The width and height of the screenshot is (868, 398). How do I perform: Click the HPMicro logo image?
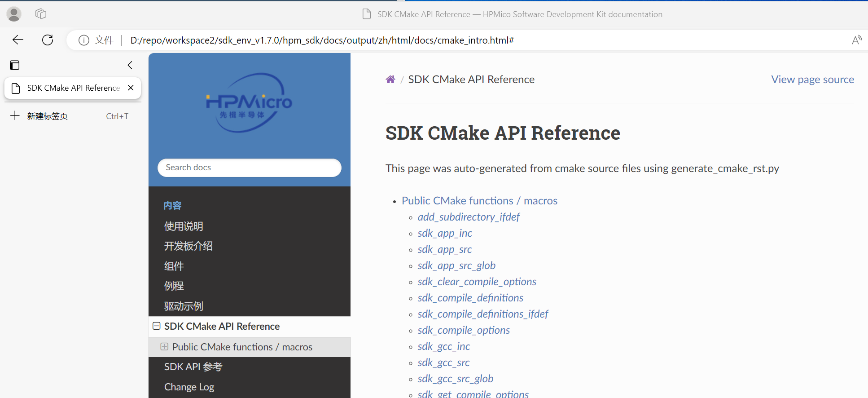pyautogui.click(x=249, y=103)
